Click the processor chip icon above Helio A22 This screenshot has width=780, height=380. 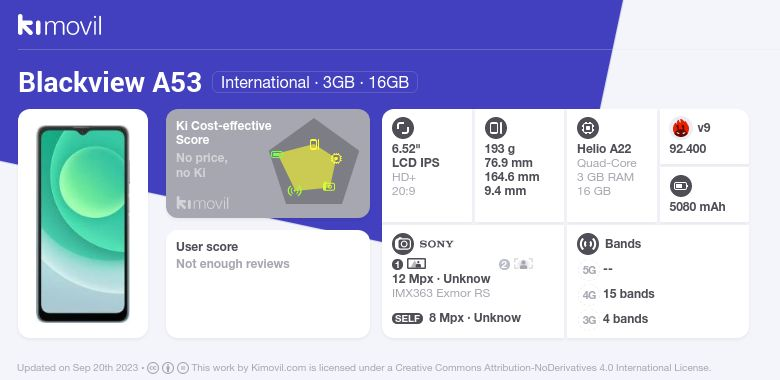(x=588, y=128)
